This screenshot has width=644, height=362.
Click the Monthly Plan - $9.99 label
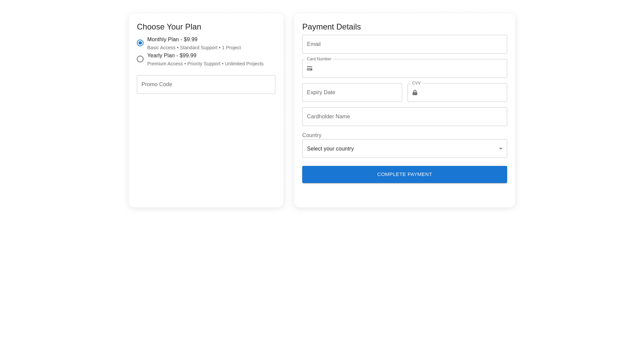(x=172, y=40)
